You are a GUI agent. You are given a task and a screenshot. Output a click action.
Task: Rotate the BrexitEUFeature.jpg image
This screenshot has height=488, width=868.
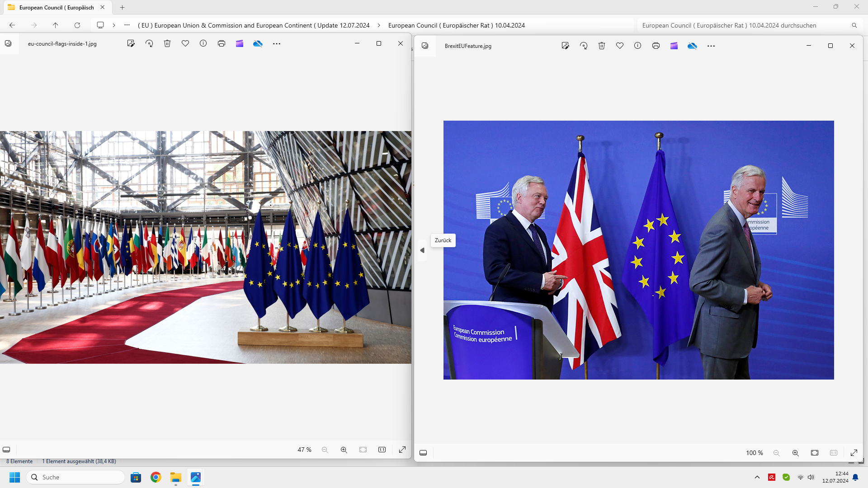584,46
